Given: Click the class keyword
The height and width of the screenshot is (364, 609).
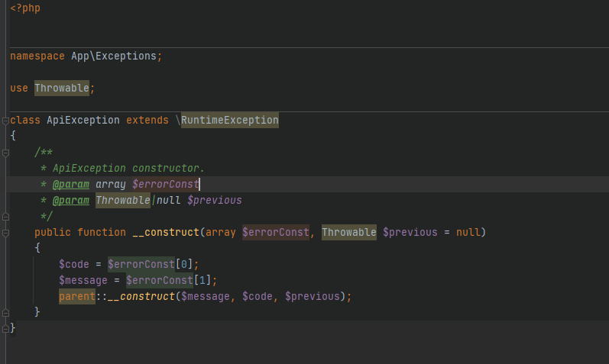Looking at the screenshot, I should (25, 121).
